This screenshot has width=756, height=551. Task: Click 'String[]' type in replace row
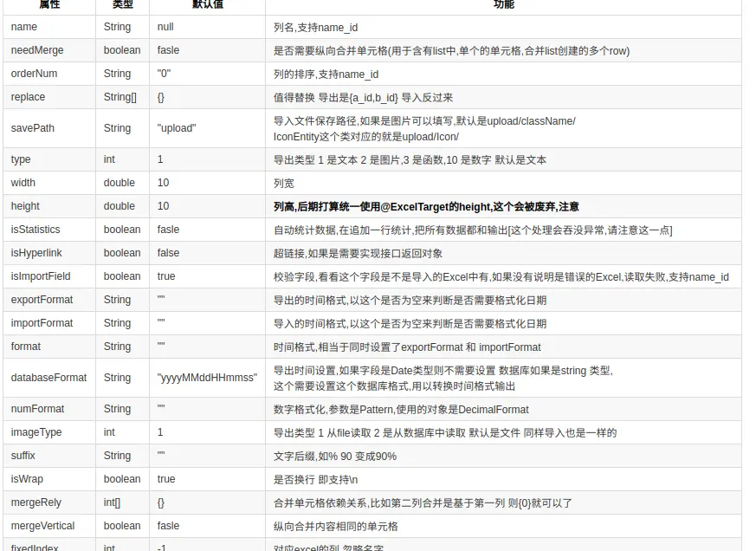120,97
